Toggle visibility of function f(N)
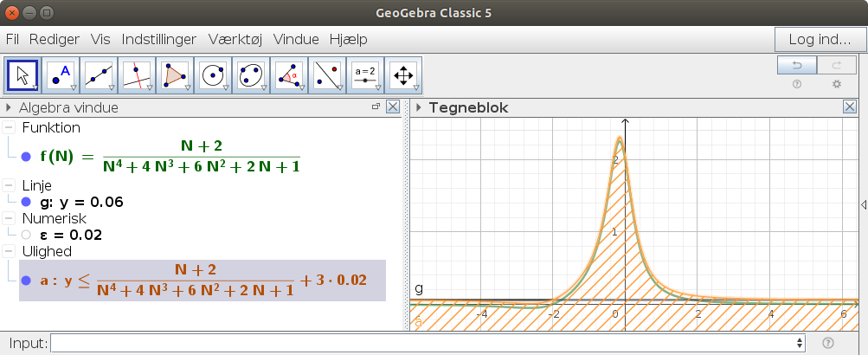Image resolution: width=868 pixels, height=355 pixels. point(26,157)
